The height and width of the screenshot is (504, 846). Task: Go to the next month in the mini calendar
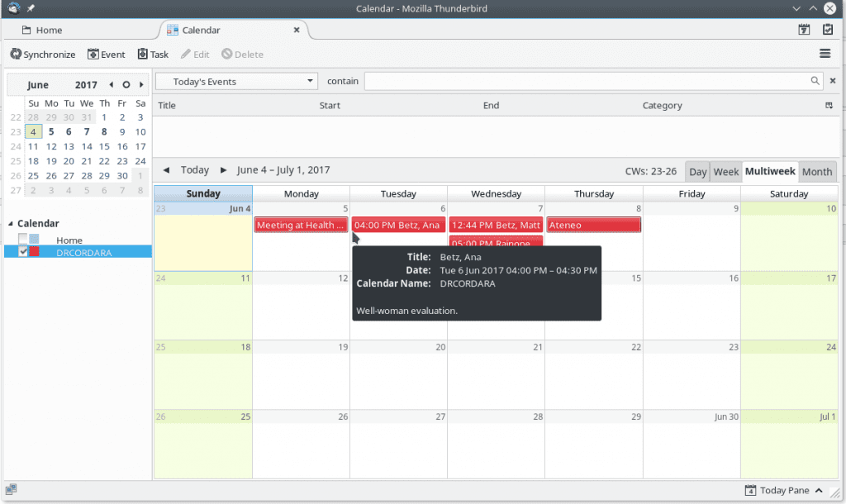click(141, 85)
